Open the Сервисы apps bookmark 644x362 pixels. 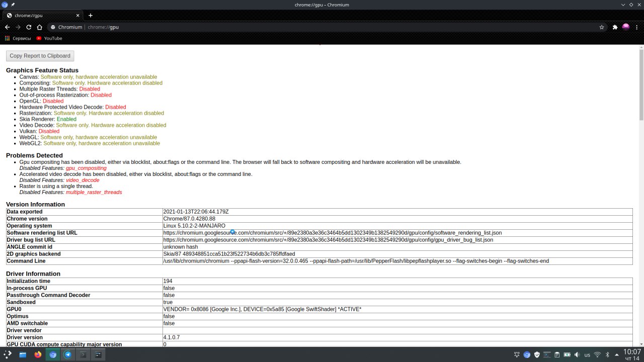(18, 38)
